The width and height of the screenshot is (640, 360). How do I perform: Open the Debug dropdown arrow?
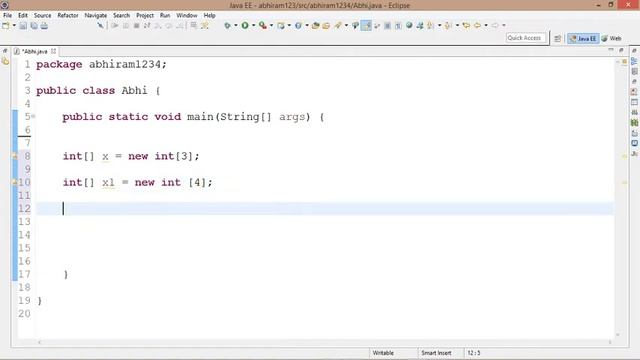[x=236, y=25]
